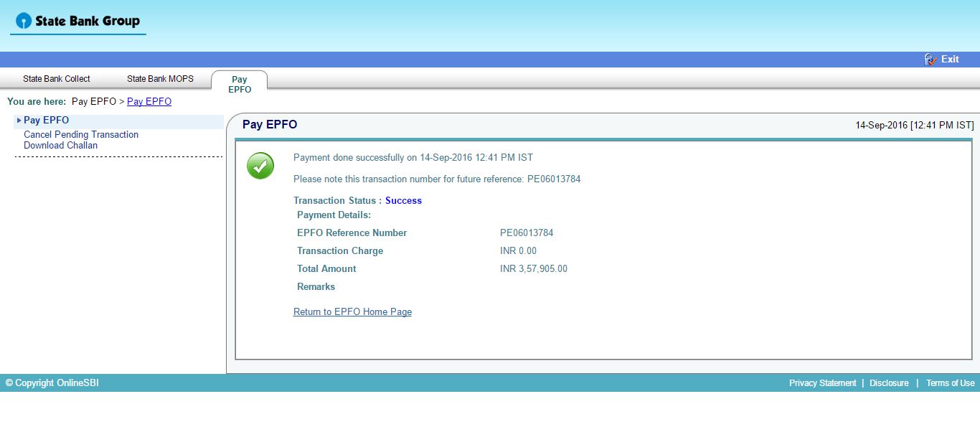Open the Disclosure footer link
Viewport: 980px width, 427px height.
click(x=889, y=383)
